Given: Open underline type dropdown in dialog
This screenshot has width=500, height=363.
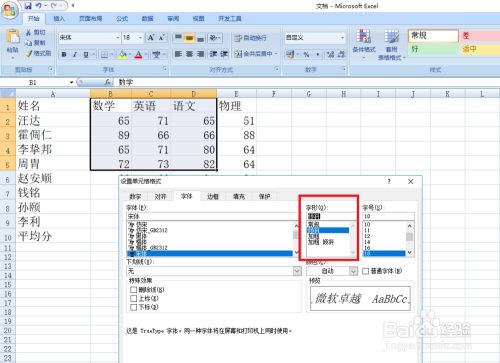Looking at the screenshot, I should click(297, 271).
